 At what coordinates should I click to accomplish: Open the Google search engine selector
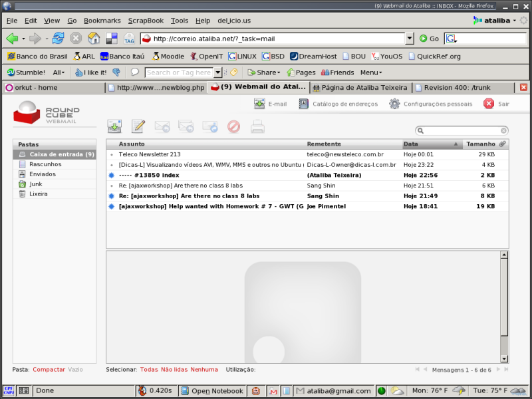pyautogui.click(x=452, y=39)
